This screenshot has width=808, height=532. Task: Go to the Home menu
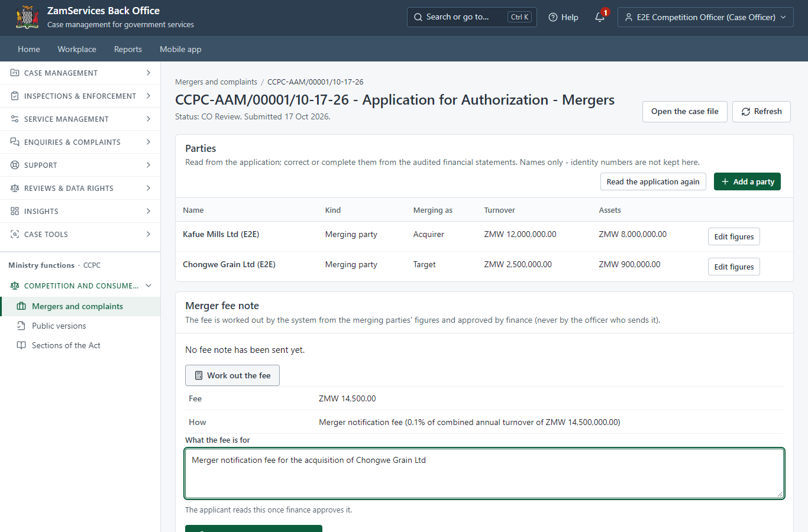29,49
